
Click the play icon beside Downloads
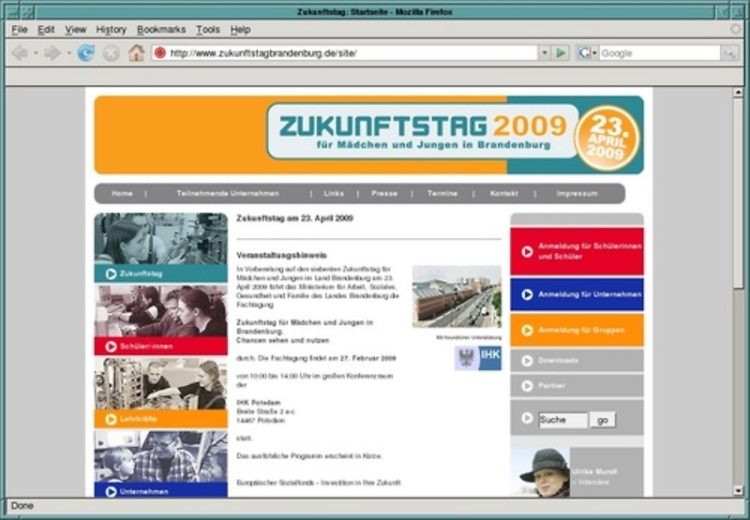tap(527, 361)
